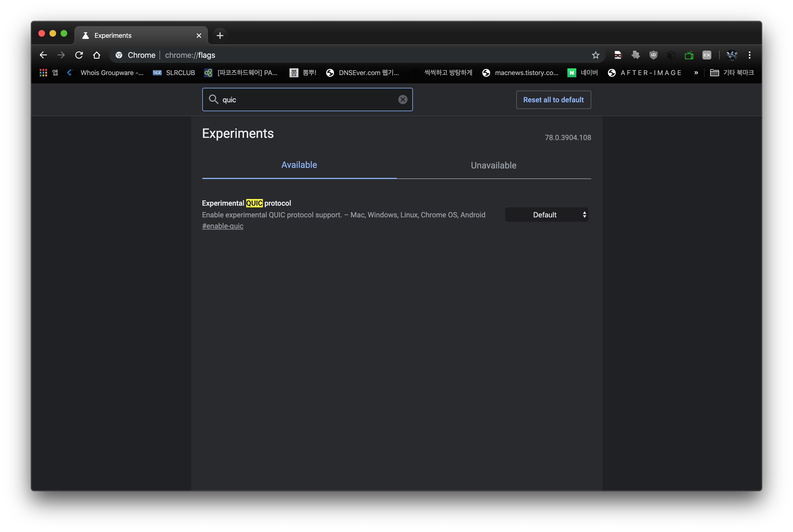Open a new tab with plus
793x532 pixels.
(220, 36)
